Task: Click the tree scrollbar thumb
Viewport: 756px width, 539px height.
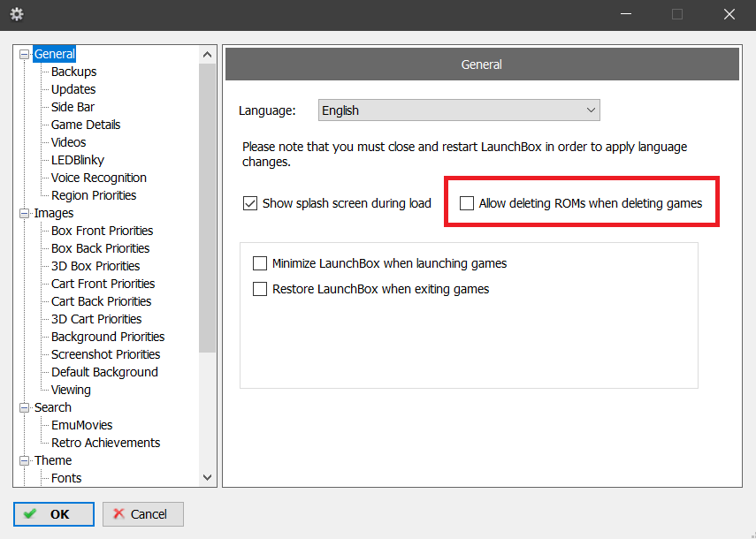Action: pos(207,208)
